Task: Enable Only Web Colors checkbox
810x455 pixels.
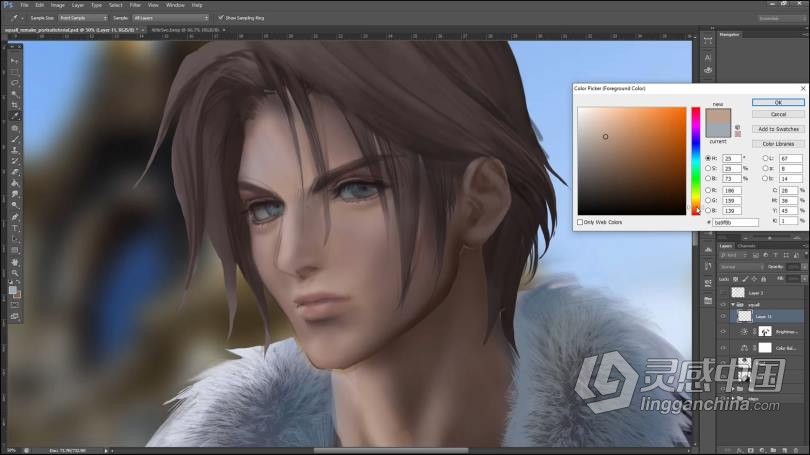Action: pos(580,222)
